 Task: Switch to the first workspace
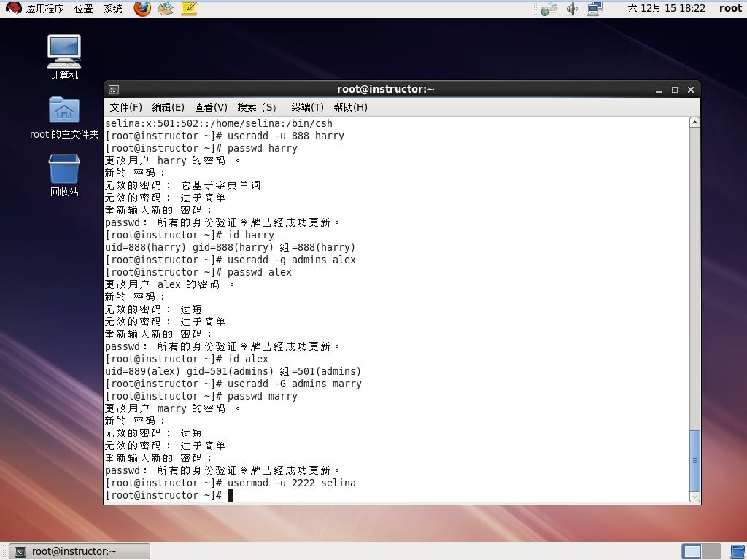click(x=692, y=551)
